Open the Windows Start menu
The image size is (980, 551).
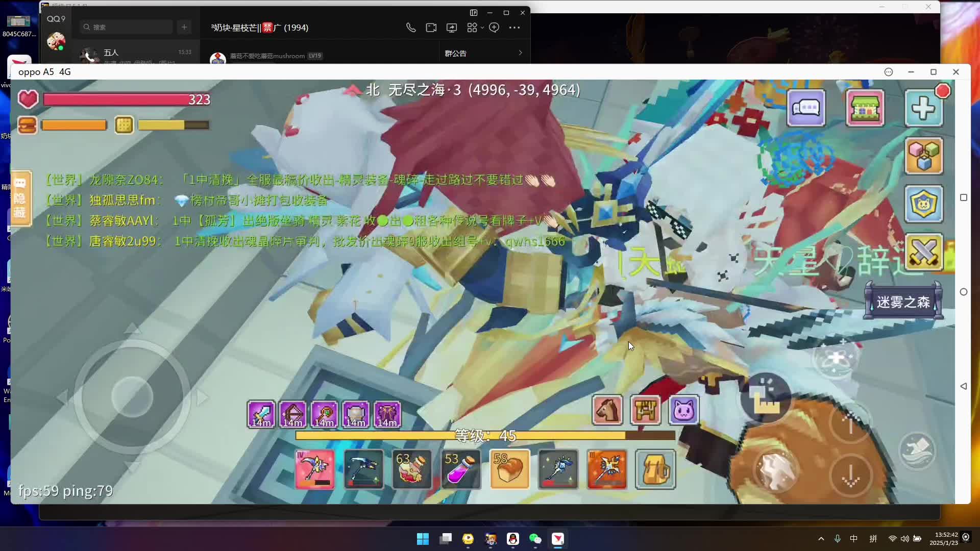[x=423, y=539]
